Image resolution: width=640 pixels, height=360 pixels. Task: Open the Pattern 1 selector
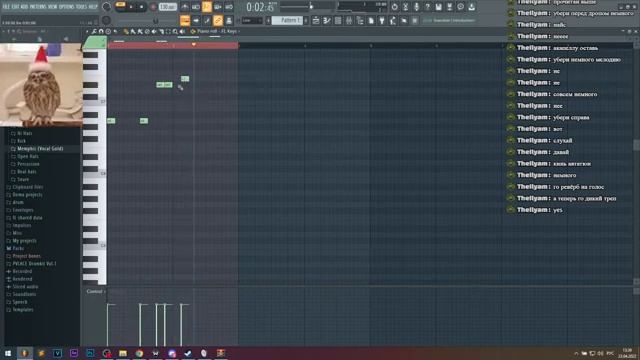tap(287, 20)
